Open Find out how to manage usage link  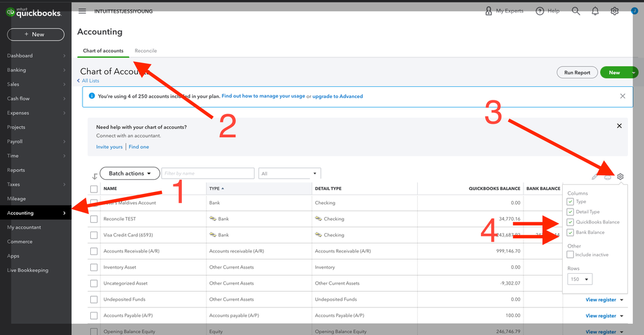pos(263,96)
